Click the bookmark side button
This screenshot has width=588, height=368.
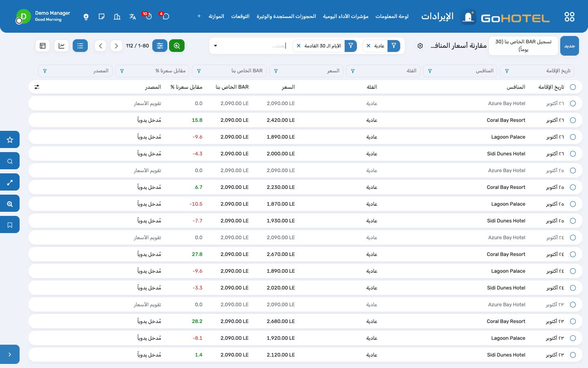tap(10, 225)
